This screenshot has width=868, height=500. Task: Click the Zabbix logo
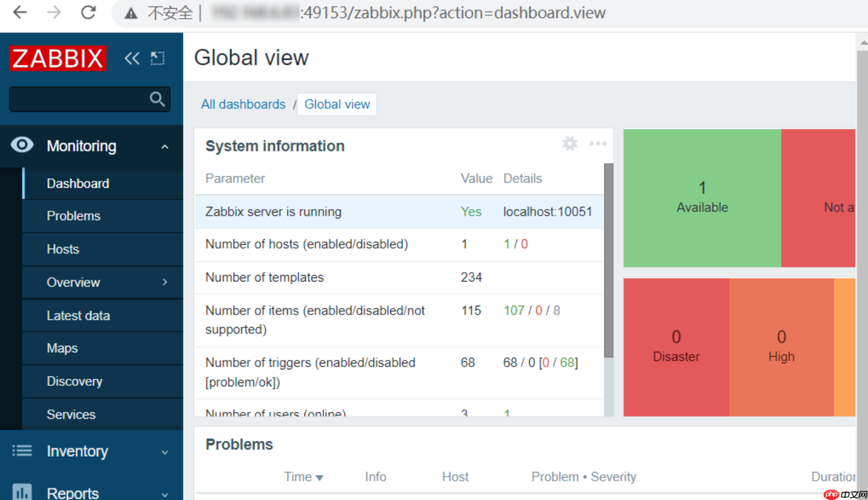pos(58,58)
